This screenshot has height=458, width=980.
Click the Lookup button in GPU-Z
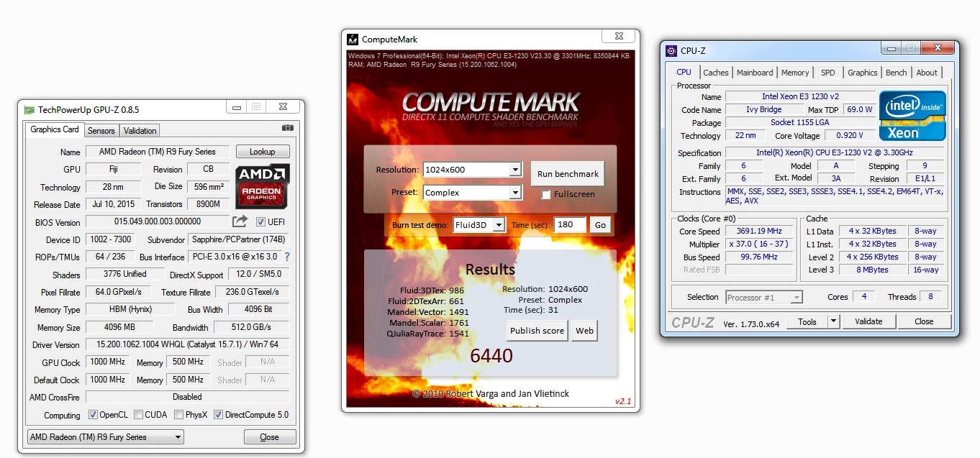[263, 152]
